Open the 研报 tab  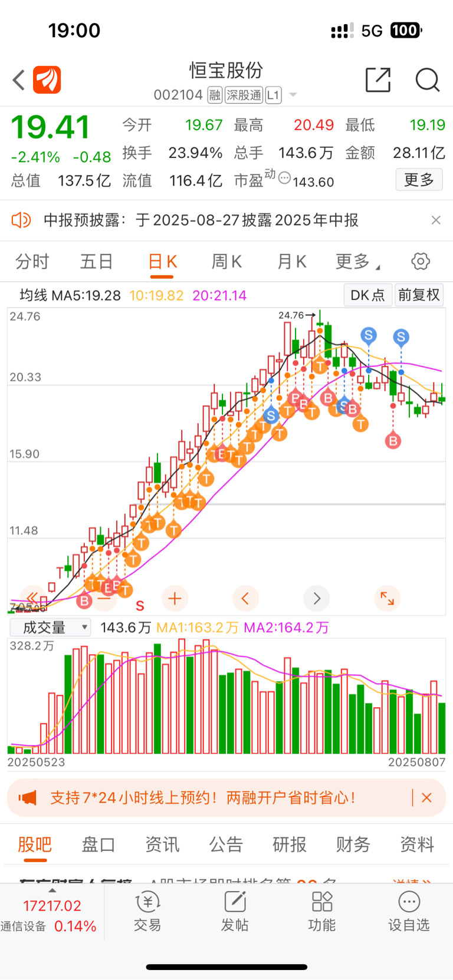[290, 844]
